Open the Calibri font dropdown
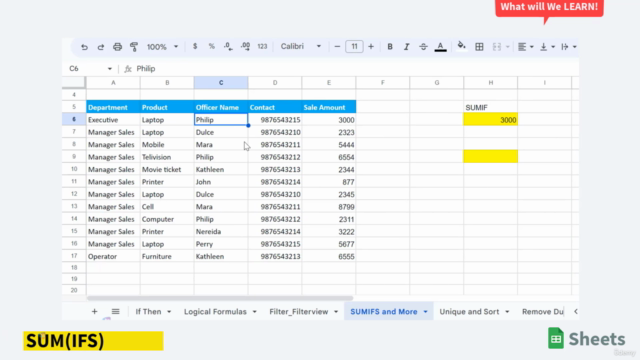 (301, 47)
